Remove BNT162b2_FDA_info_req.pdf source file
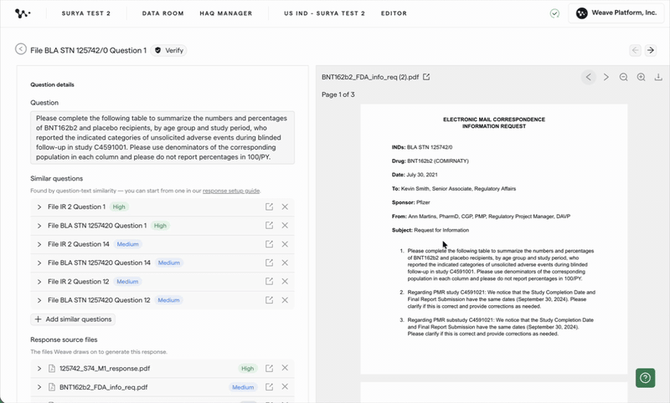 coord(285,387)
